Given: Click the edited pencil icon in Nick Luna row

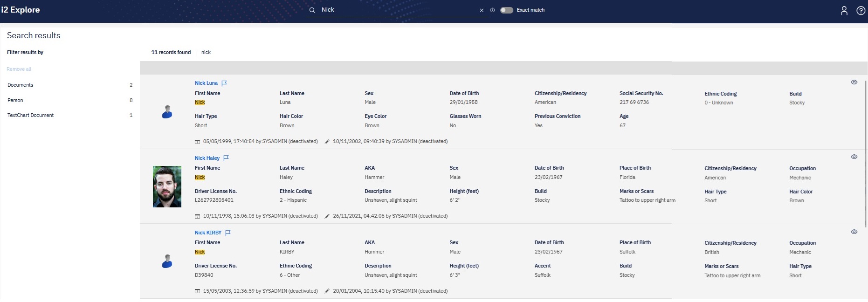Looking at the screenshot, I should (327, 142).
